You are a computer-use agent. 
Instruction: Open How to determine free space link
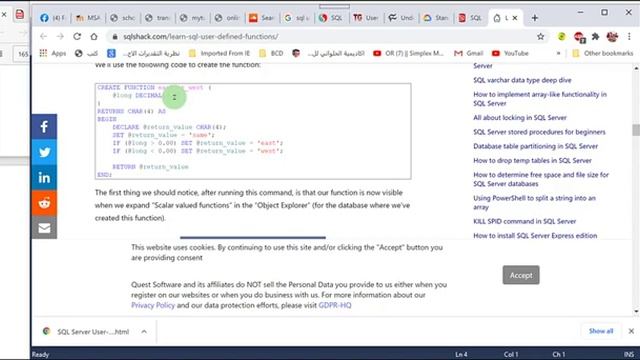tap(541, 179)
